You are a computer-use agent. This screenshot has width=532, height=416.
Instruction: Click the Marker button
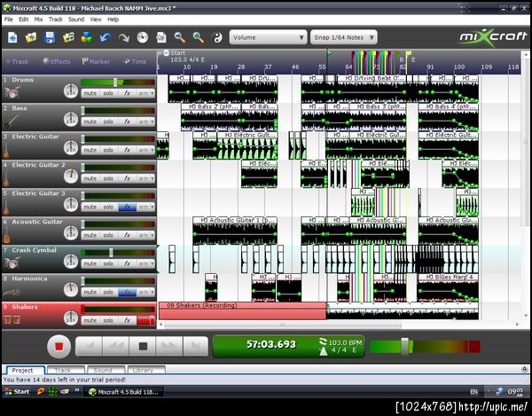tap(97, 61)
